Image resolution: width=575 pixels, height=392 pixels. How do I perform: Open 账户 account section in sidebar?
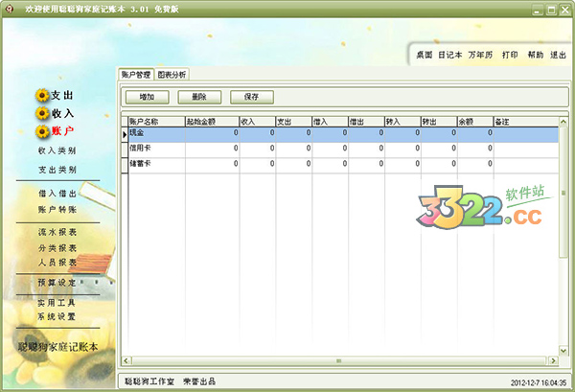(x=62, y=130)
